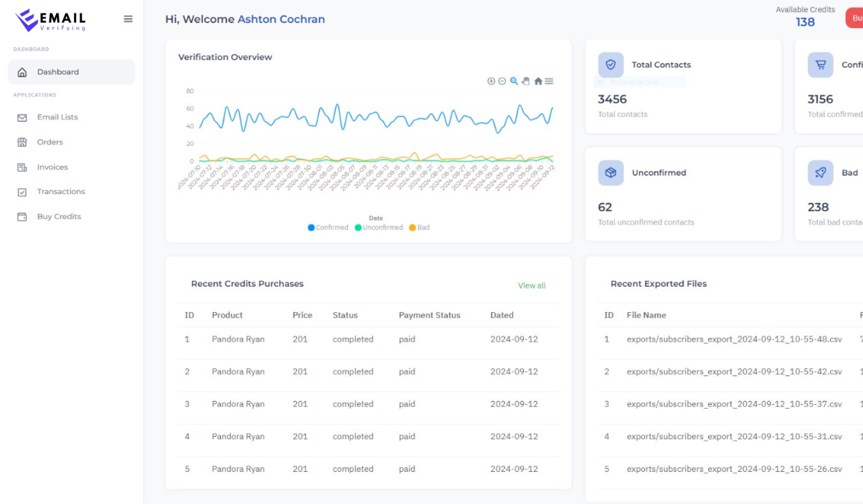Click the Dashboard home icon
The image size is (863, 504).
pos(22,72)
